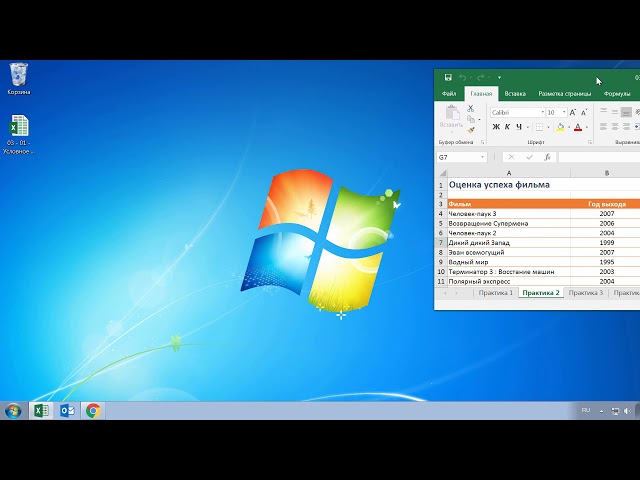Click into the formula bar input field
640x480 pixels.
[x=599, y=157]
